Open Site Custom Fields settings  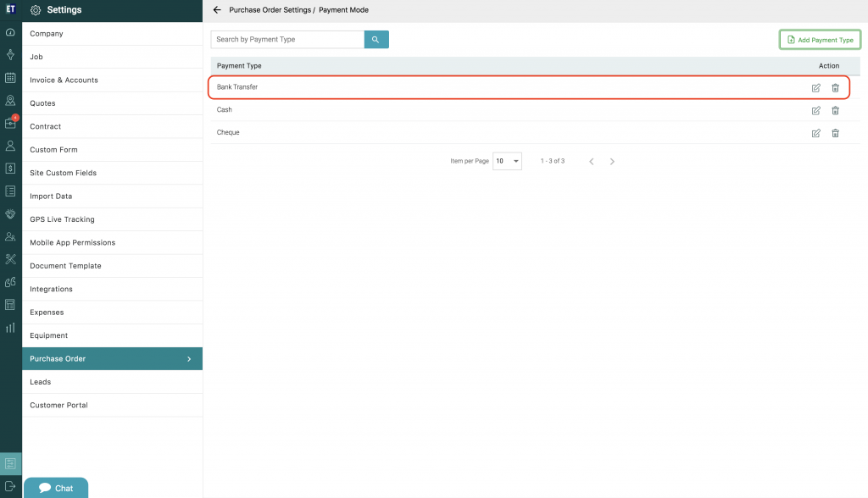pyautogui.click(x=113, y=173)
